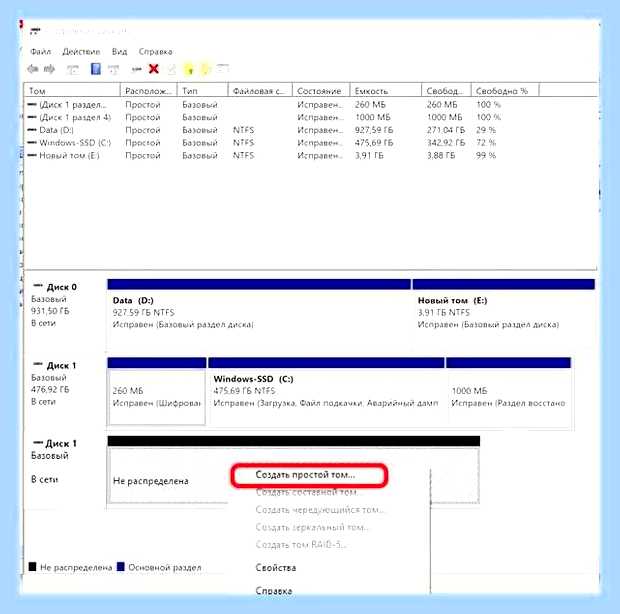The width and height of the screenshot is (620, 614).
Task: Click the 271,04 ГБ free space cell
Action: (446, 130)
